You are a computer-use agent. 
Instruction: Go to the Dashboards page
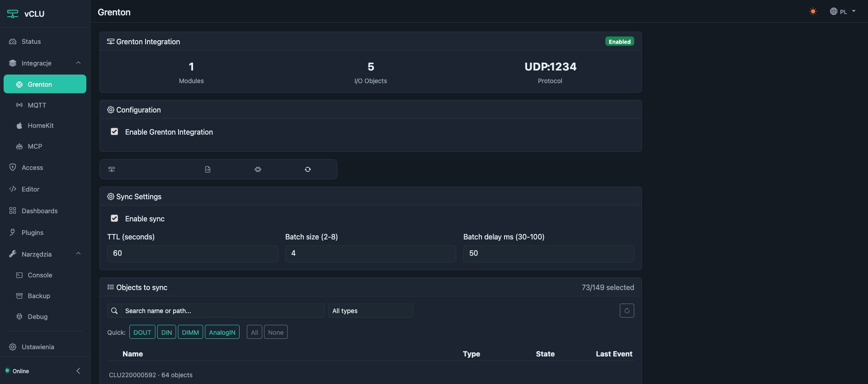point(39,211)
